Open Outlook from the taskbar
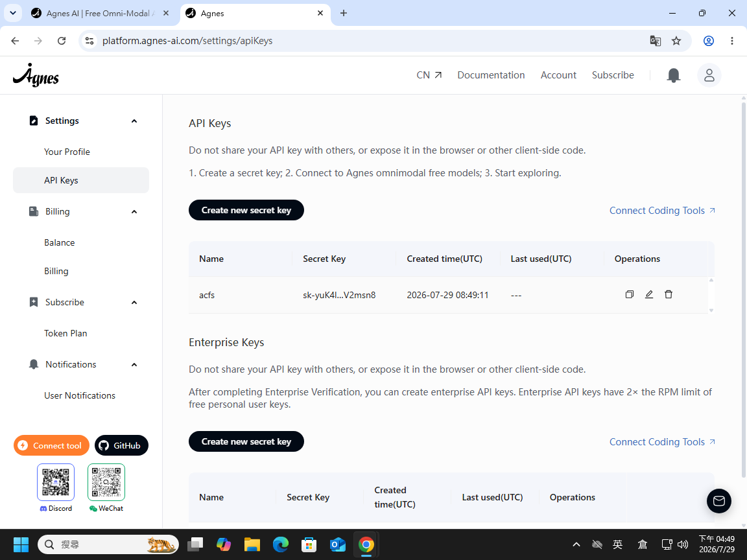747x560 pixels. pyautogui.click(x=338, y=544)
